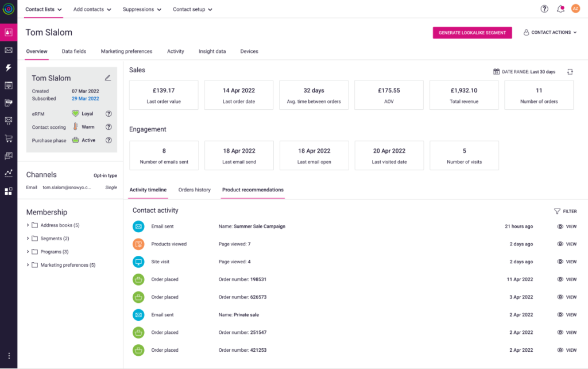Click the AZ profile avatar
The image size is (588, 369).
(575, 9)
